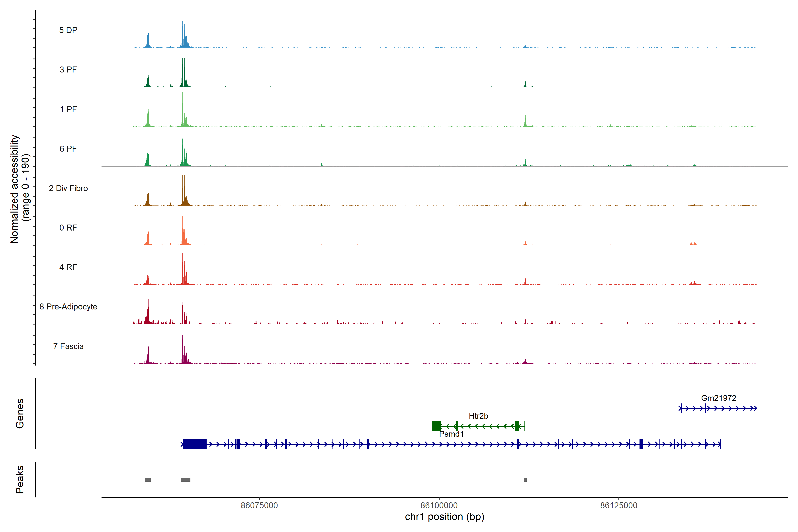Select the Psmd1 gene label
The image size is (798, 532).
(x=451, y=434)
